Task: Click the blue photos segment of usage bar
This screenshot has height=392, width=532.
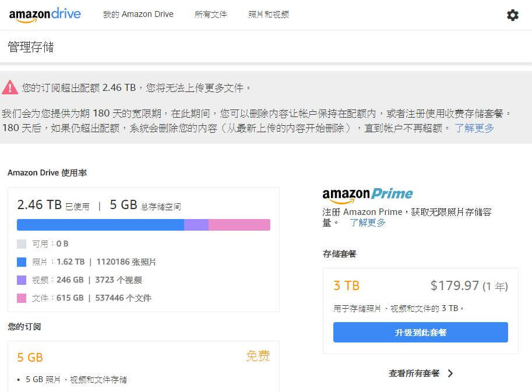Action: pos(100,225)
